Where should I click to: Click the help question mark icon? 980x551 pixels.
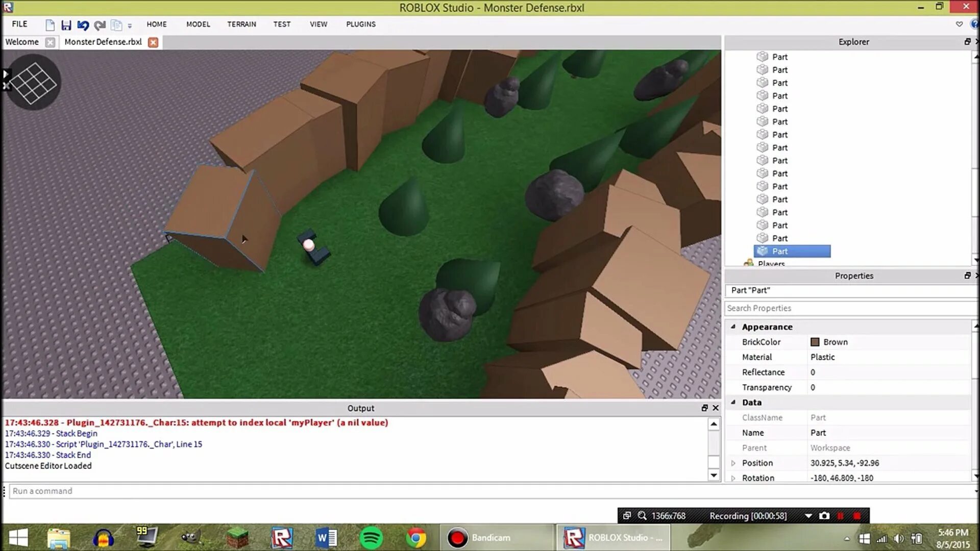coord(974,24)
